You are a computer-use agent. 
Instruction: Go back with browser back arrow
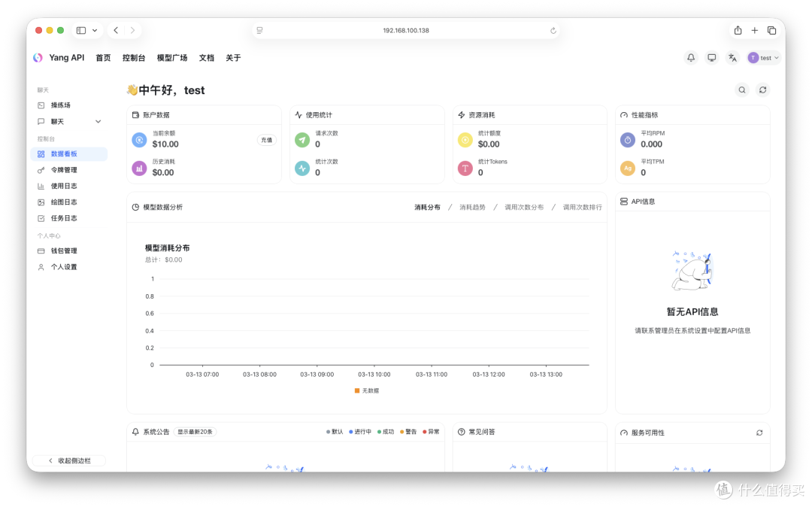click(116, 30)
